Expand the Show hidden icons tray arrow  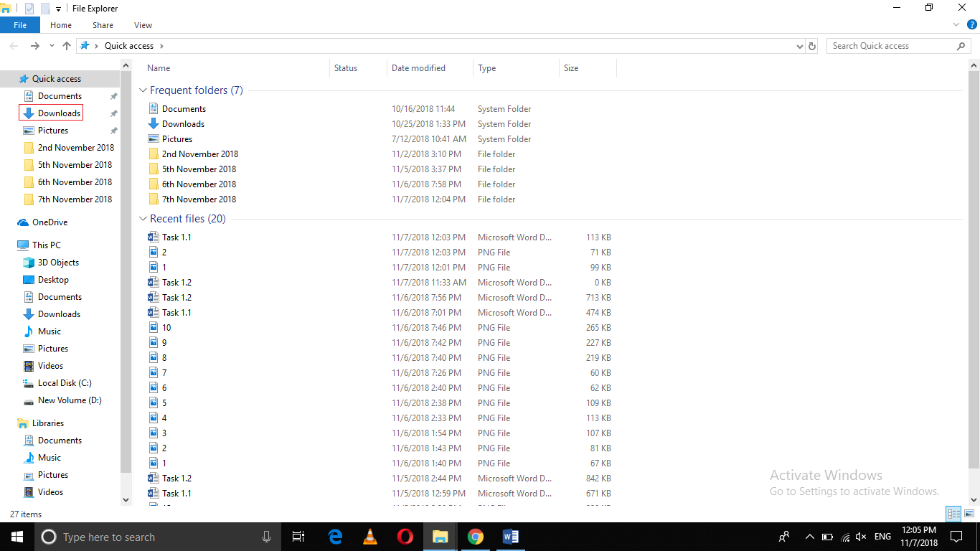click(x=809, y=537)
